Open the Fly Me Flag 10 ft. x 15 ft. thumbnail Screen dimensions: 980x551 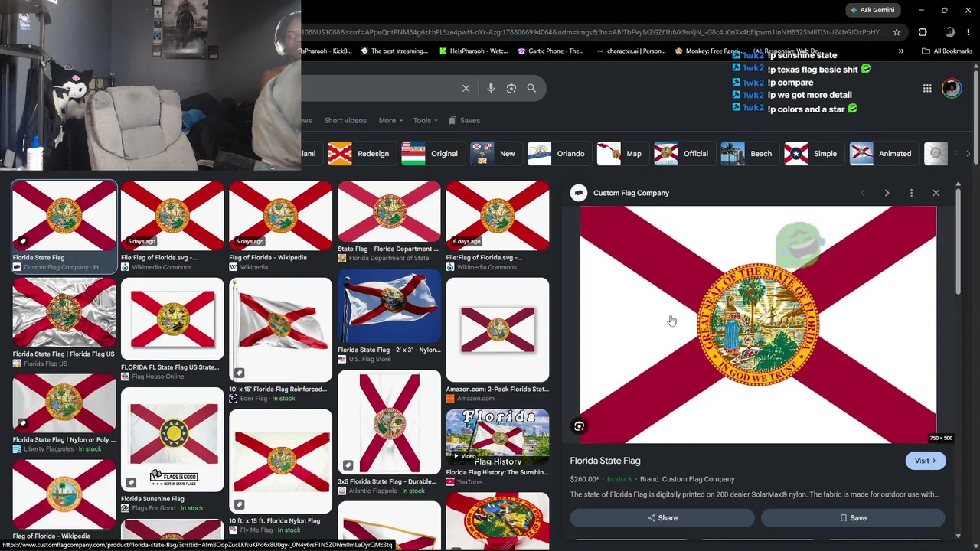(x=280, y=461)
